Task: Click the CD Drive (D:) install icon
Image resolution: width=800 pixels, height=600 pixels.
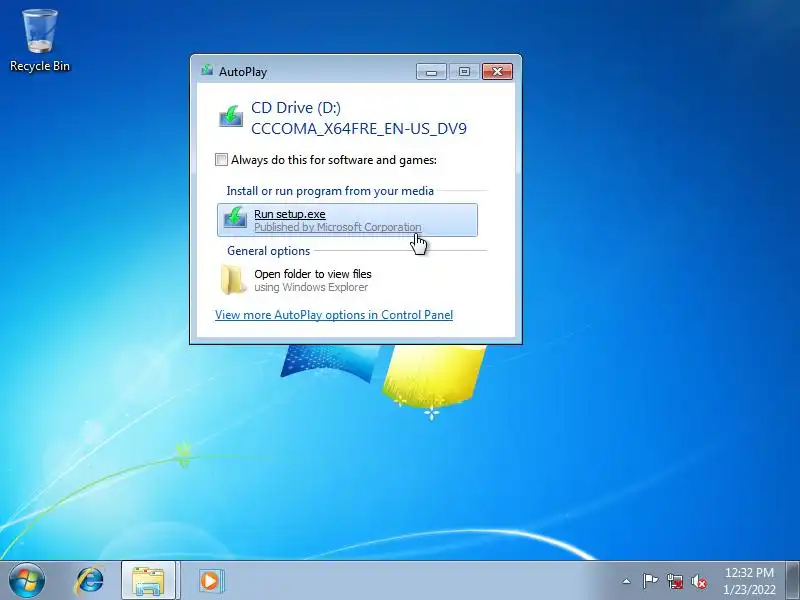Action: click(x=231, y=116)
